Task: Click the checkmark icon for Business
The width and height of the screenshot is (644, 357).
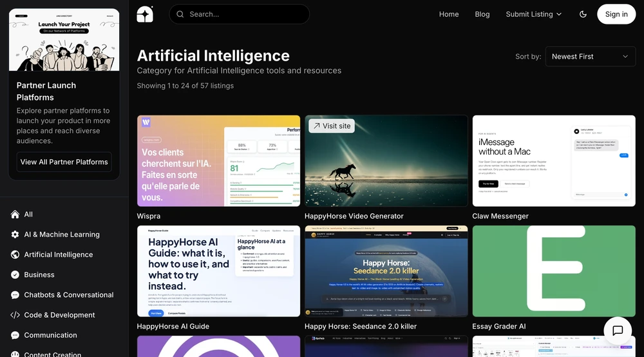Action: click(x=15, y=275)
